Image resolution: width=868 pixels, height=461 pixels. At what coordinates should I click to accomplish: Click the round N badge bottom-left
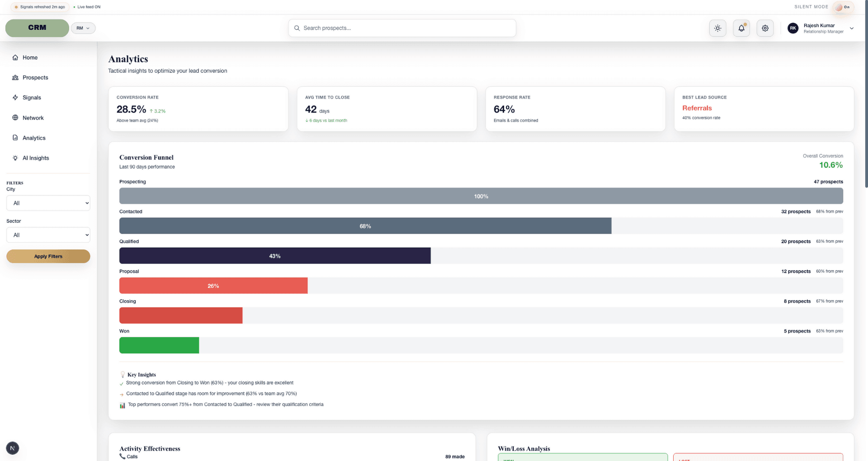point(13,448)
